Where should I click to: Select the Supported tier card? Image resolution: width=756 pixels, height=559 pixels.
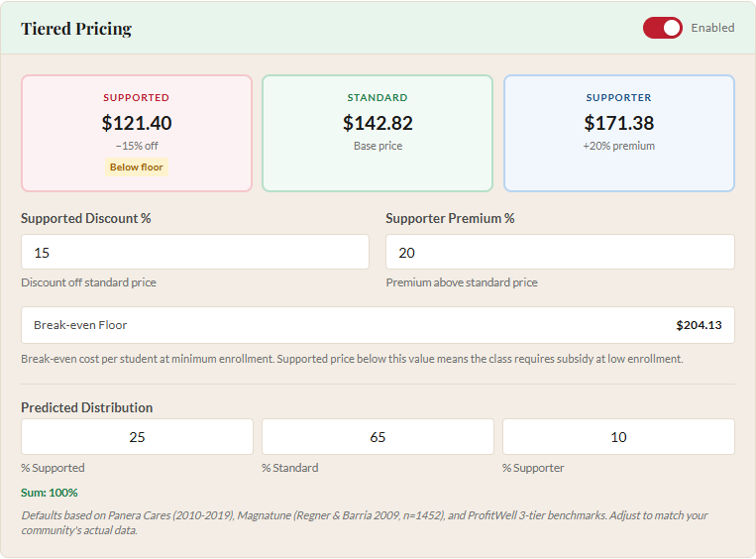[137, 133]
